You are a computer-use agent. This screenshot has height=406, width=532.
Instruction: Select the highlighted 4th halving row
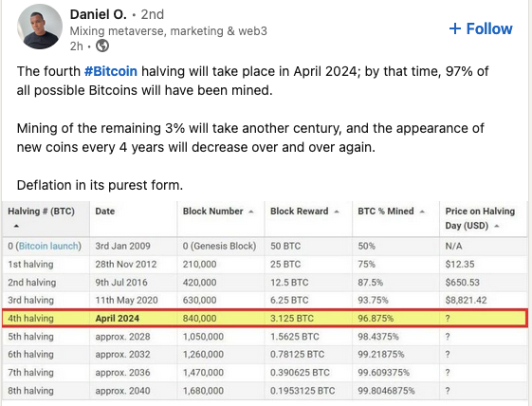click(265, 318)
